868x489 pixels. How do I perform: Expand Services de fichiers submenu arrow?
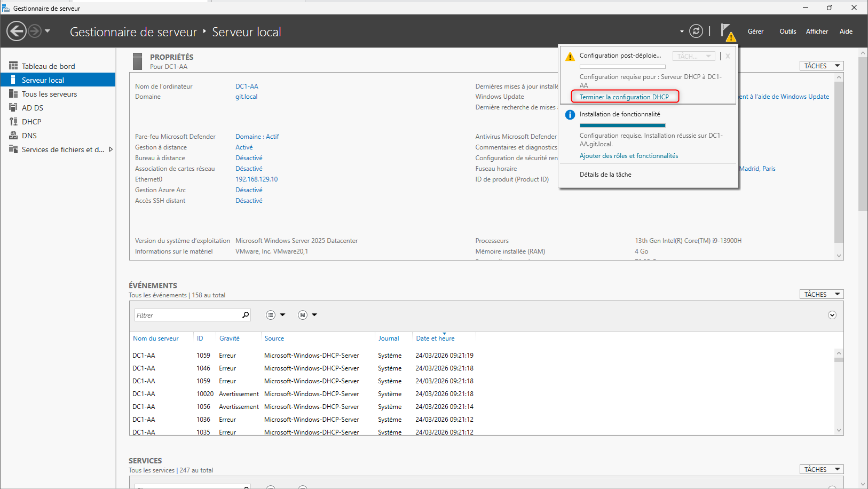(111, 149)
